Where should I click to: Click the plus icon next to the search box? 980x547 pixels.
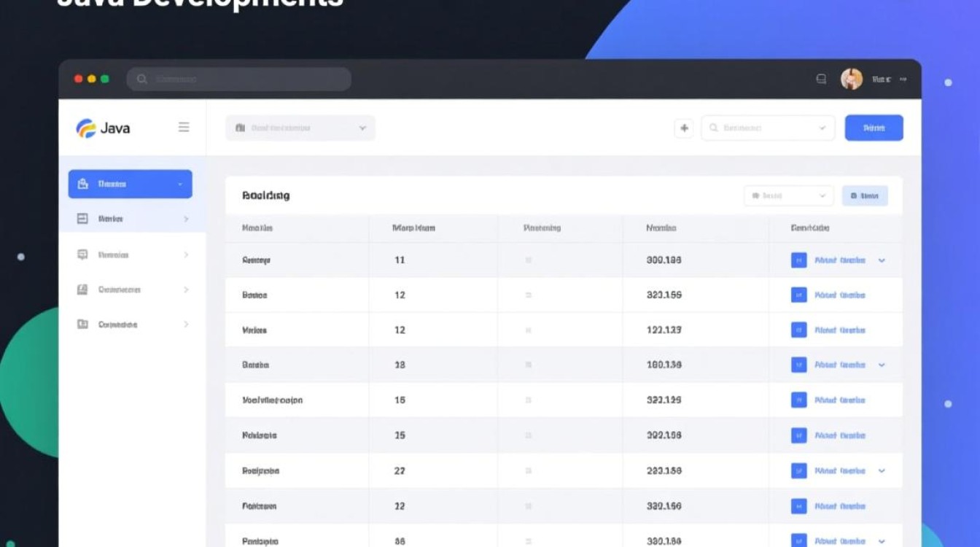click(x=683, y=128)
